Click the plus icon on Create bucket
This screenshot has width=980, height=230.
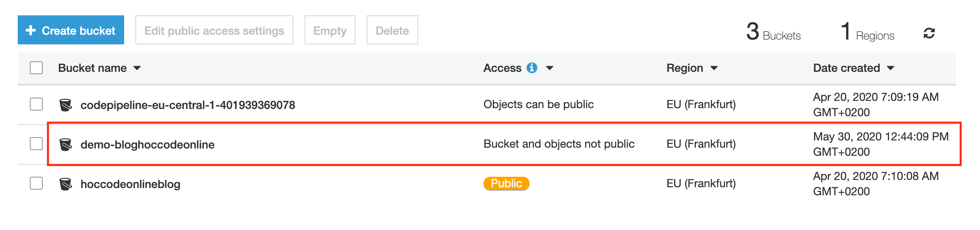pyautogui.click(x=31, y=30)
